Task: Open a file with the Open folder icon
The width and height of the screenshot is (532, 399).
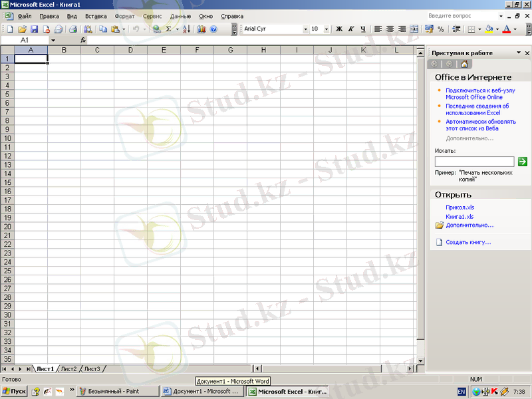Action: tap(22, 29)
